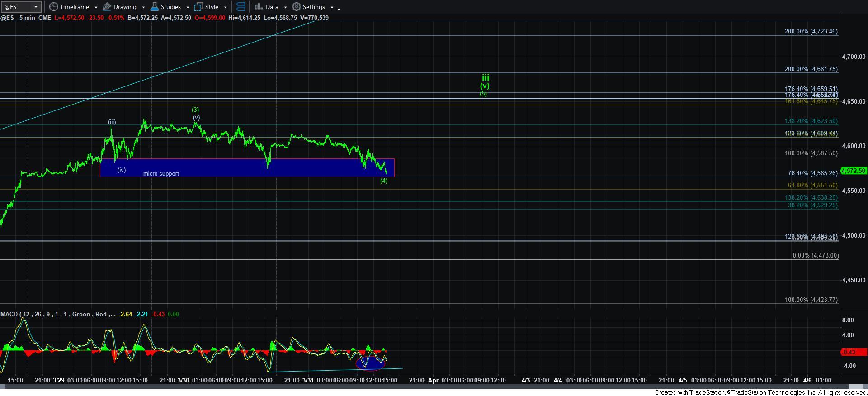868x396 pixels.
Task: Click the Drawing pencil icon
Action: point(107,7)
